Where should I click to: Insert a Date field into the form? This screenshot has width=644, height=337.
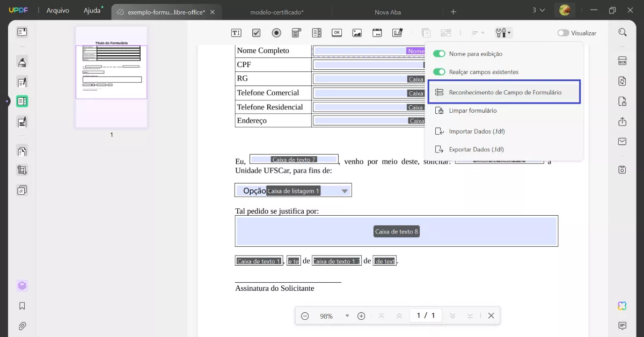(x=377, y=32)
